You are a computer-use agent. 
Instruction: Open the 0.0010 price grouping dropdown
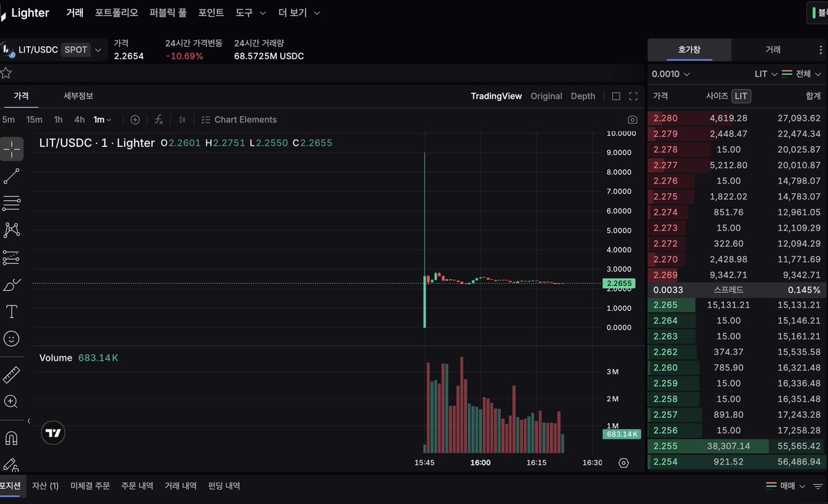click(x=671, y=74)
